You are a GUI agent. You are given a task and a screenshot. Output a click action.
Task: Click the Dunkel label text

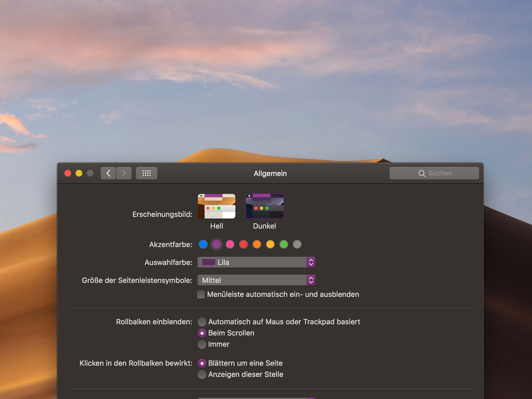tap(264, 226)
